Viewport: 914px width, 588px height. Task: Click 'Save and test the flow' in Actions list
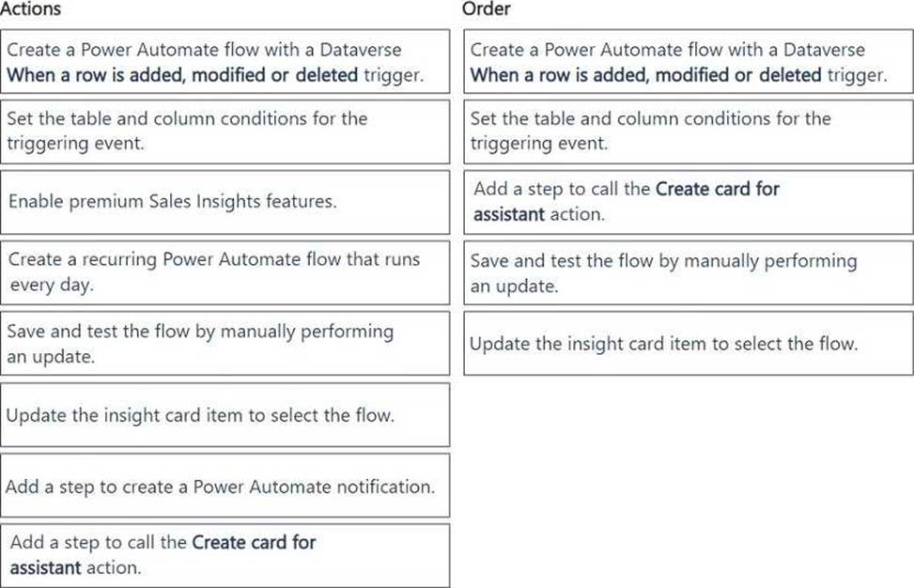coord(225,343)
